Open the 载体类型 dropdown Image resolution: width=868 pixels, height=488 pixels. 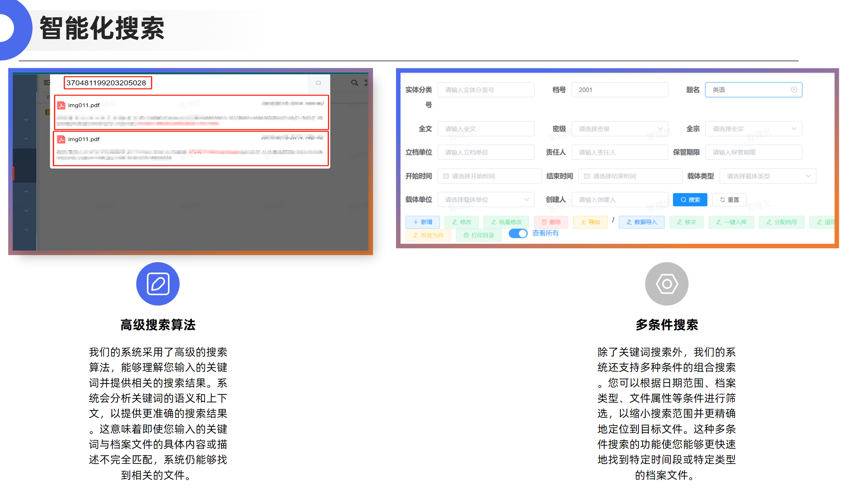(767, 176)
